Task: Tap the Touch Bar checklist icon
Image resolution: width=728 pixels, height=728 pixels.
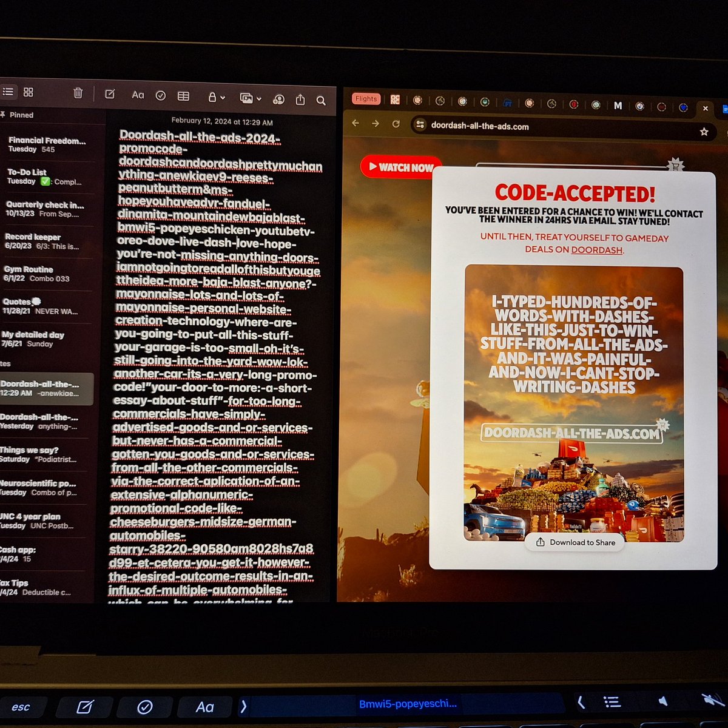Action: click(x=144, y=707)
